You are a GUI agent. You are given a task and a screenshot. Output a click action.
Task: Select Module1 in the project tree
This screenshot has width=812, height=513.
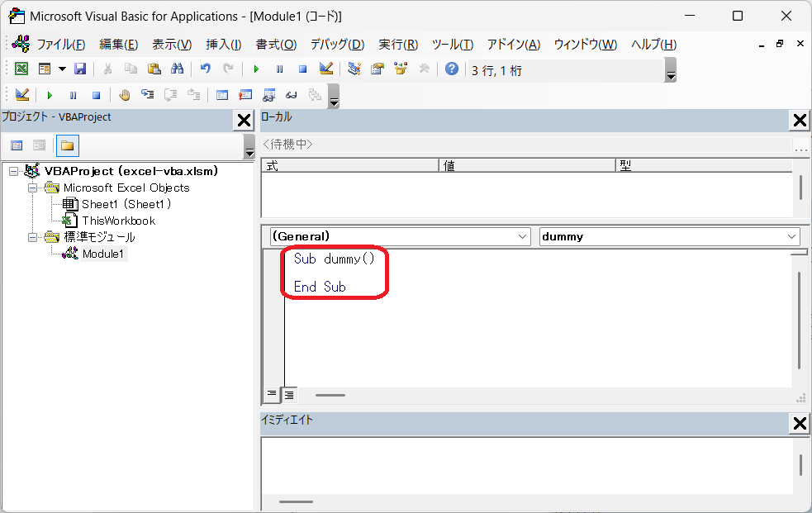point(103,253)
